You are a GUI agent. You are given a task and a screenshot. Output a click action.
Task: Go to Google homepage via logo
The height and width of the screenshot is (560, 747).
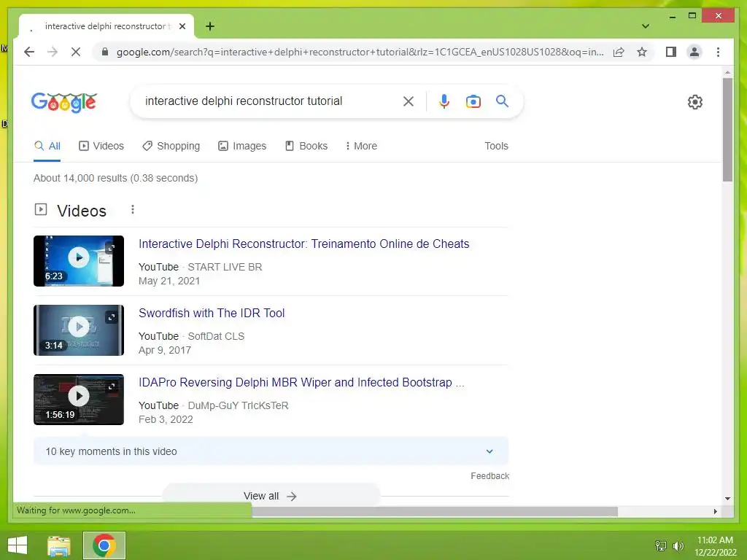pos(64,102)
